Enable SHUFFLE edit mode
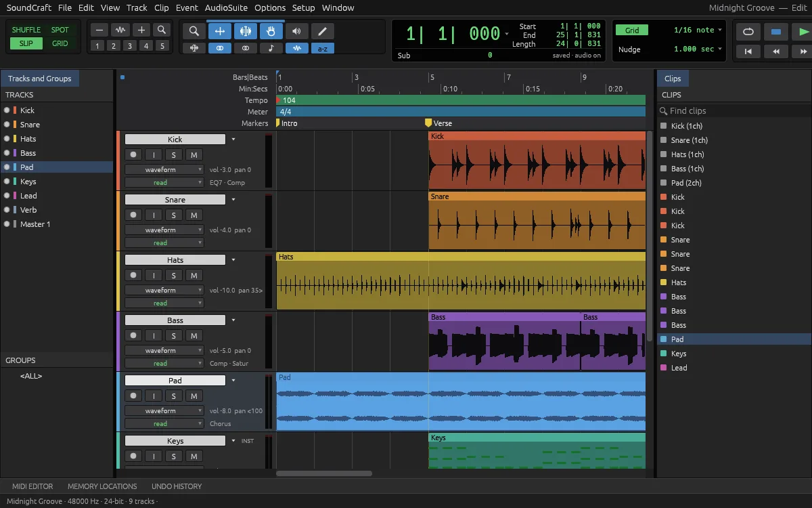Screen dimensions: 812x508 tap(26, 30)
